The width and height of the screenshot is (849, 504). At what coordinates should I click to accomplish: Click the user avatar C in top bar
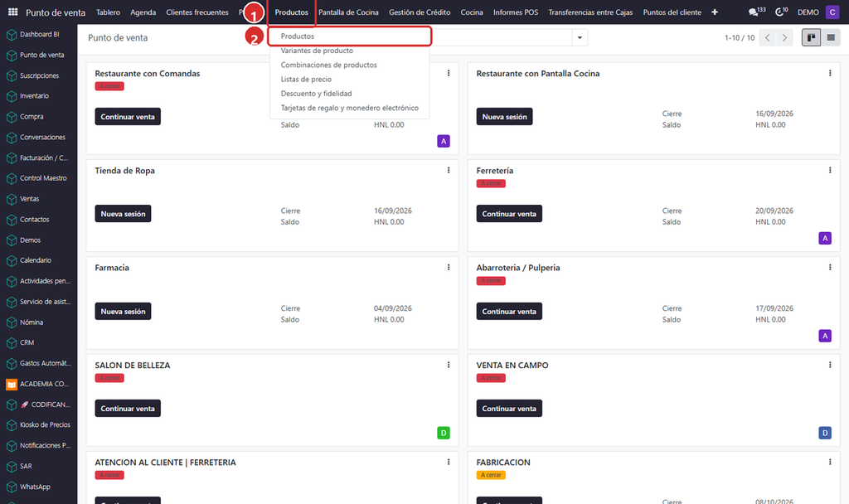832,12
